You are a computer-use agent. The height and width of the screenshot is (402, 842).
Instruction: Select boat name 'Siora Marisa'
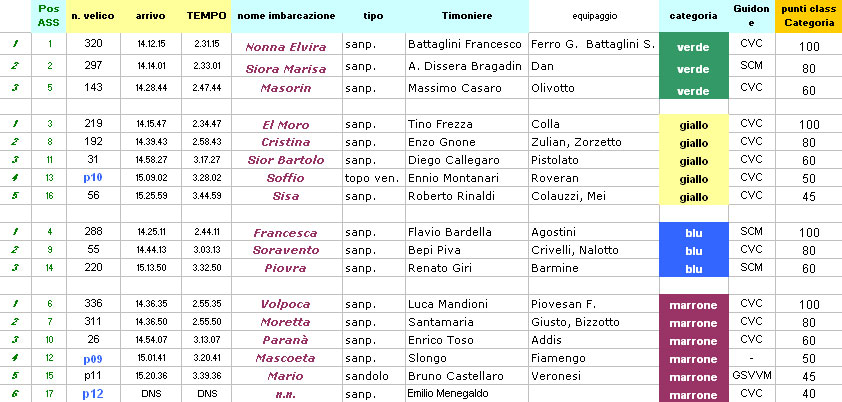pos(286,69)
